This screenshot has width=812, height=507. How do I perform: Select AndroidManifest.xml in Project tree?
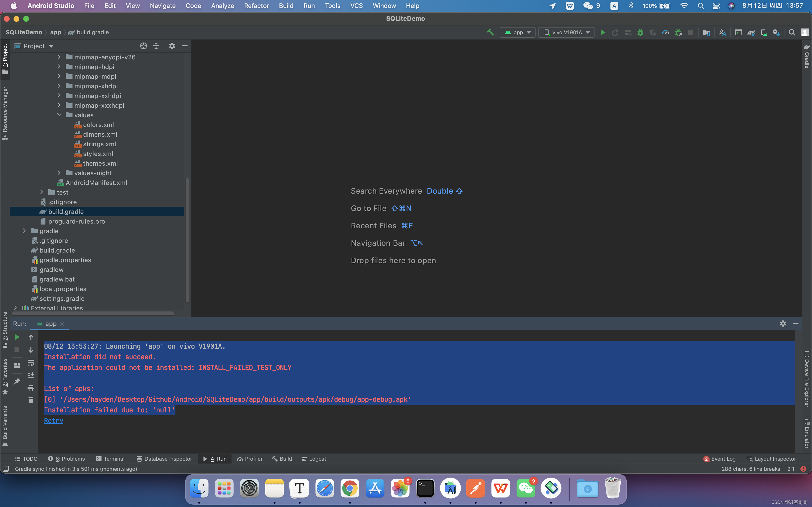pos(96,183)
